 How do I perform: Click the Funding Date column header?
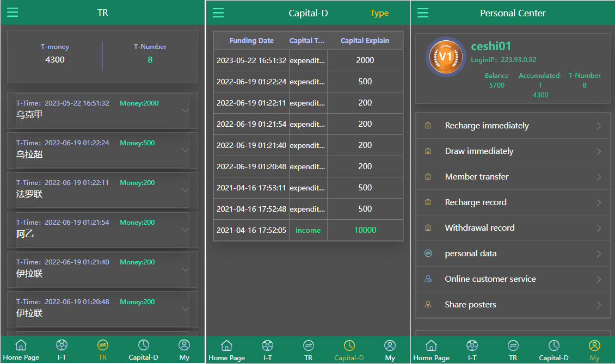click(x=251, y=41)
